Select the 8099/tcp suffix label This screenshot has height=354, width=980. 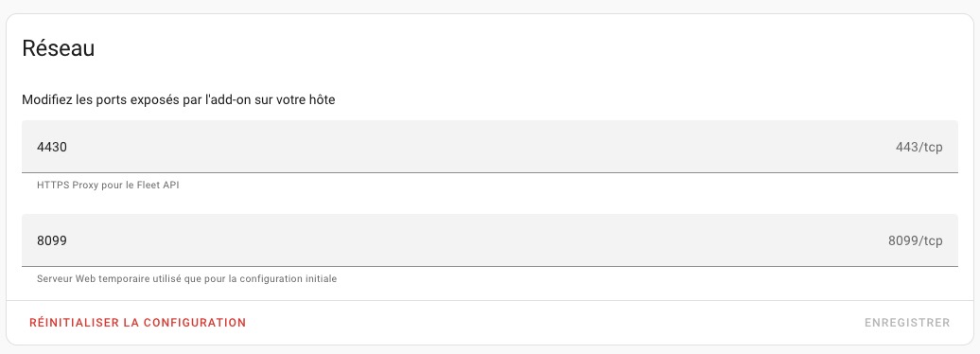(915, 241)
